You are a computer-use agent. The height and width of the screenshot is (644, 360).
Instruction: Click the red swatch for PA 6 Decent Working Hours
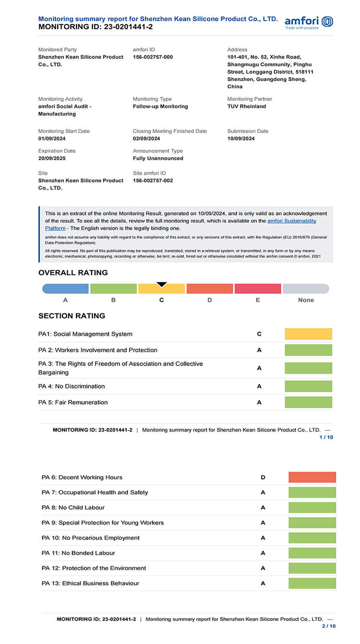coord(312,477)
